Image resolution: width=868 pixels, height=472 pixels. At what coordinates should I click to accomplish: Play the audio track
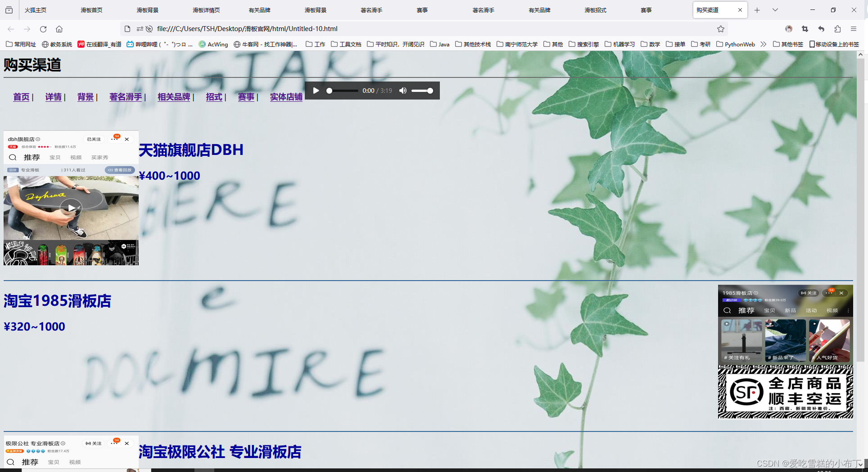316,91
